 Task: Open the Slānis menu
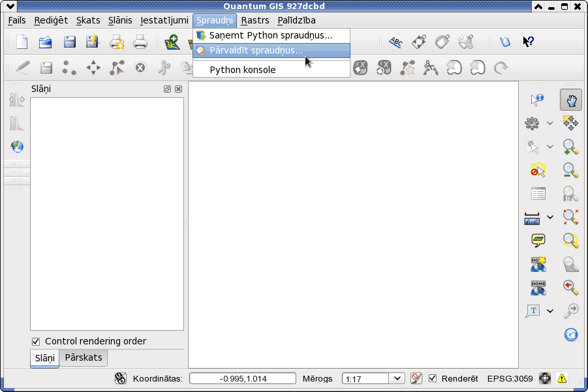120,20
